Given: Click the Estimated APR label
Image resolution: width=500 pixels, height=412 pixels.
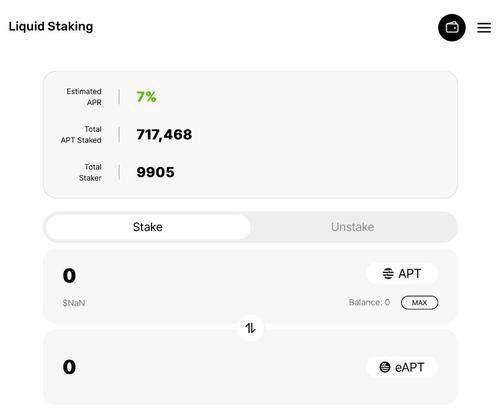Looking at the screenshot, I should 84,97.
